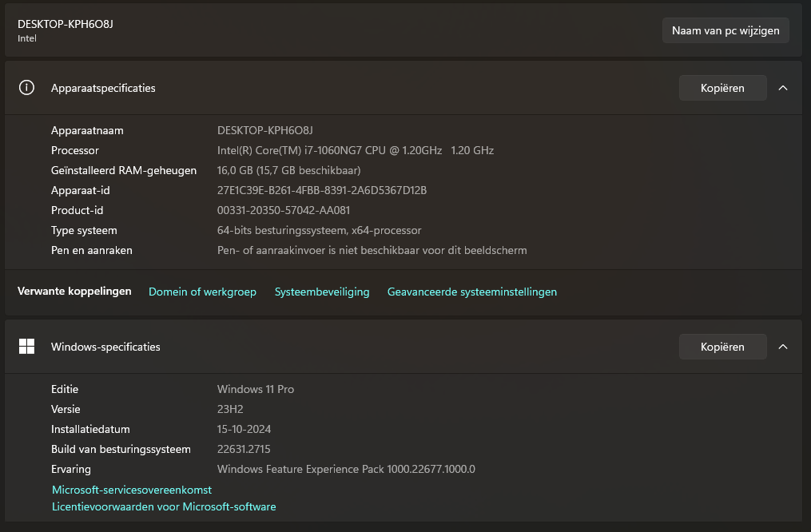Click the Type systeem label
Image resolution: width=811 pixels, height=532 pixels.
coord(84,231)
